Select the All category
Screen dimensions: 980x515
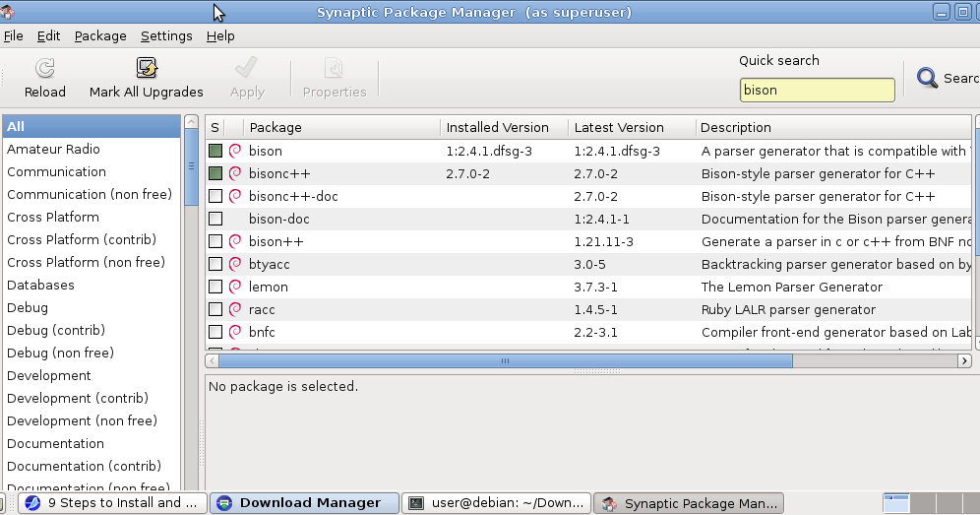[x=92, y=126]
